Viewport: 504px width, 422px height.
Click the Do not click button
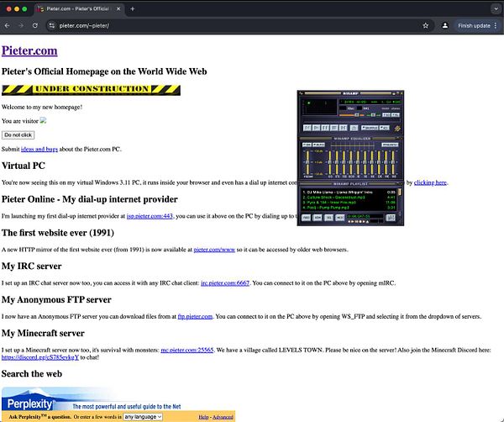coord(18,135)
